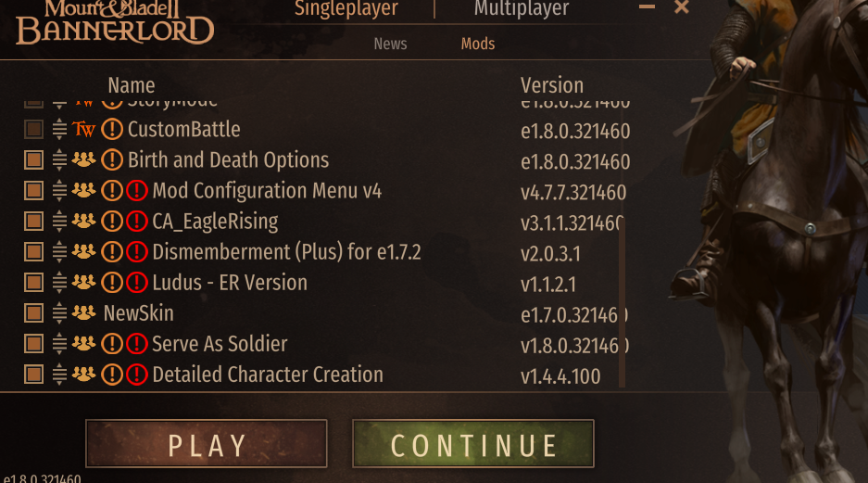Image resolution: width=868 pixels, height=483 pixels.
Task: Toggle the Mod Configuration Menu v4 checkbox
Action: (33, 191)
